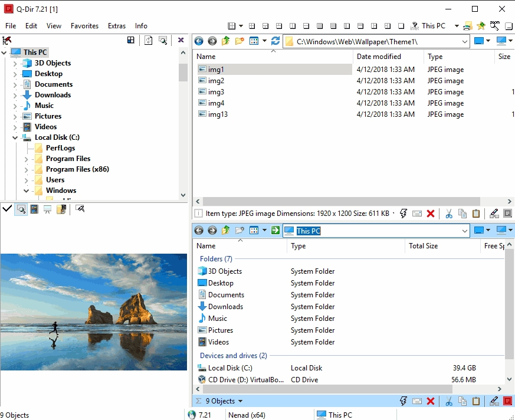Cut using scissors in upper pane bar
The image size is (515, 420).
click(x=449, y=214)
